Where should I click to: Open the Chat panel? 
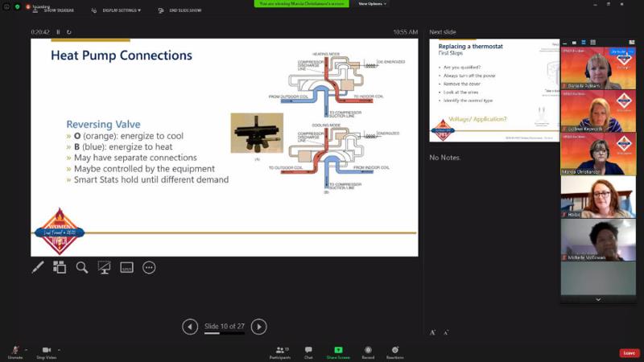[308, 352]
